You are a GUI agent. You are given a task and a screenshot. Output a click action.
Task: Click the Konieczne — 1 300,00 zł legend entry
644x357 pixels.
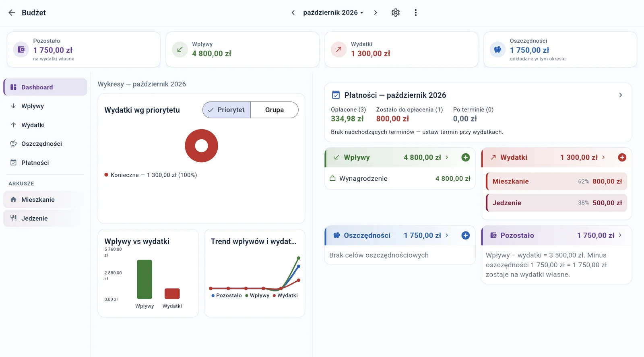point(151,175)
